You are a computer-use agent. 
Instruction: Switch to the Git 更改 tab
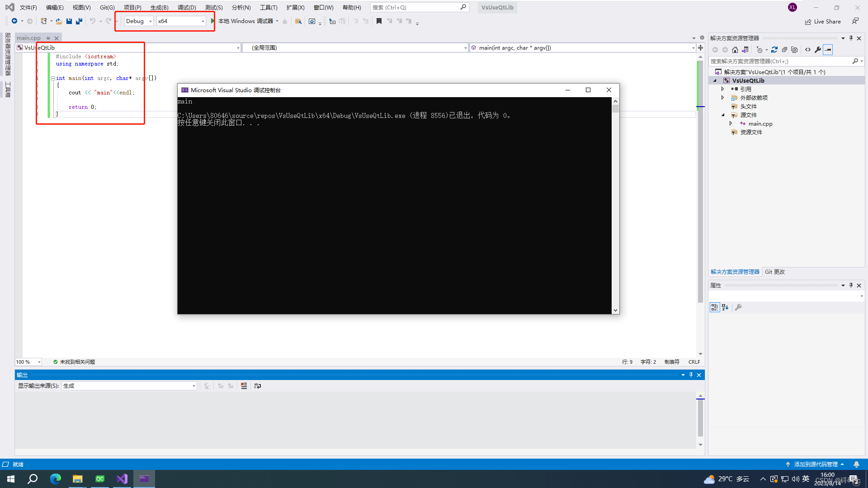click(x=774, y=272)
